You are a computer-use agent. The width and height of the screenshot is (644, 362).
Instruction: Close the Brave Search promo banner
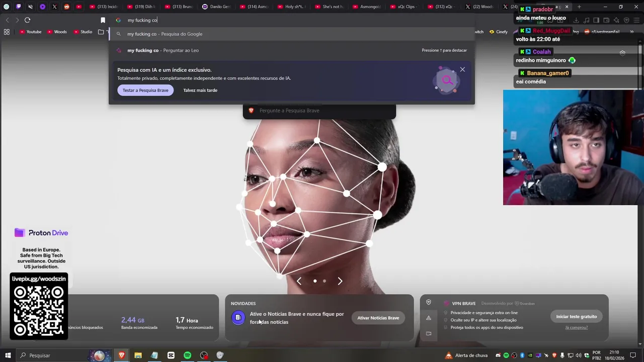tap(462, 69)
